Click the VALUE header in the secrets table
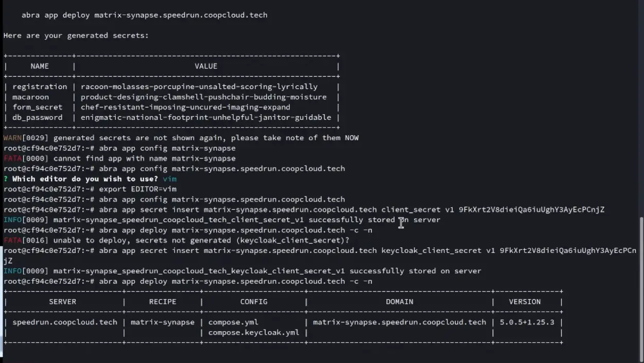This screenshot has height=363, width=644. [206, 66]
